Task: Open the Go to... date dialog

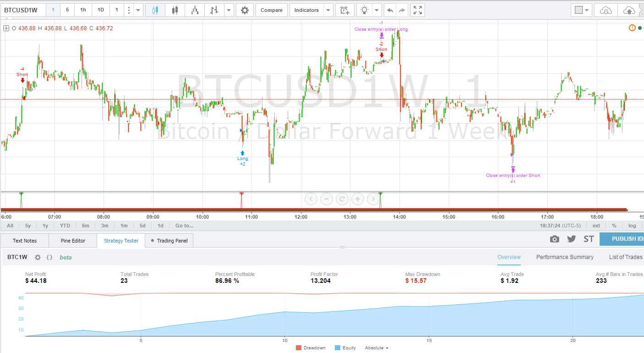Action: pyautogui.click(x=184, y=226)
